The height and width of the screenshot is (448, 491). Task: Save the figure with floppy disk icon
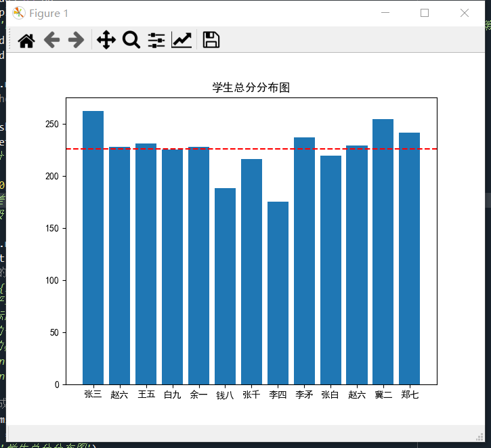coord(211,40)
